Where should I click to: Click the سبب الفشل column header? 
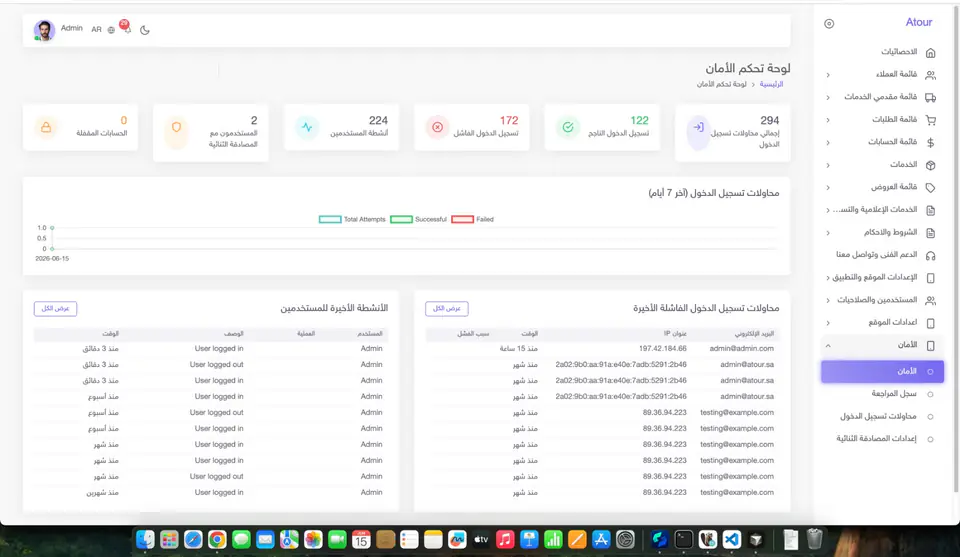click(473, 334)
